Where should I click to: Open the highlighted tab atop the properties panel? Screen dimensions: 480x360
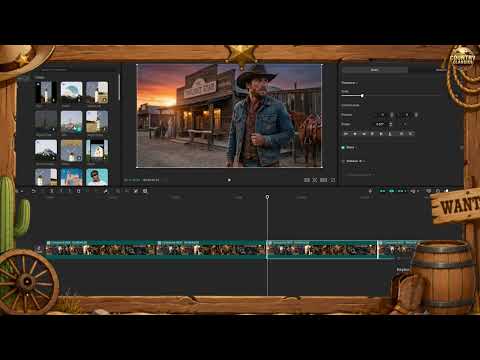pyautogui.click(x=375, y=70)
